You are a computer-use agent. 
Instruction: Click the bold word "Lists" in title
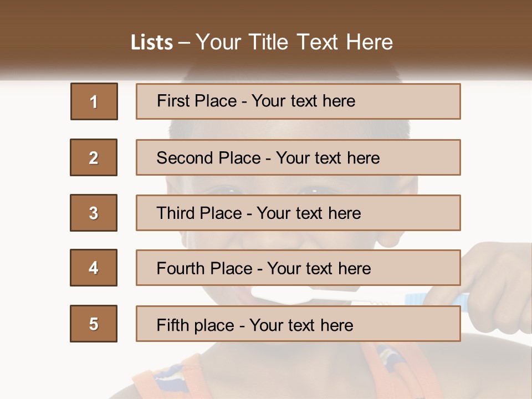tap(152, 42)
